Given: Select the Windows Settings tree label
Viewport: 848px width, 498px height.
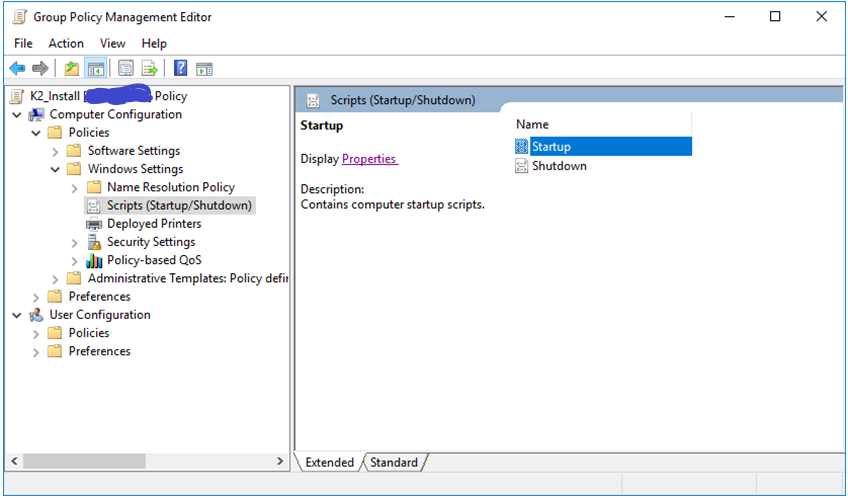Looking at the screenshot, I should (135, 169).
